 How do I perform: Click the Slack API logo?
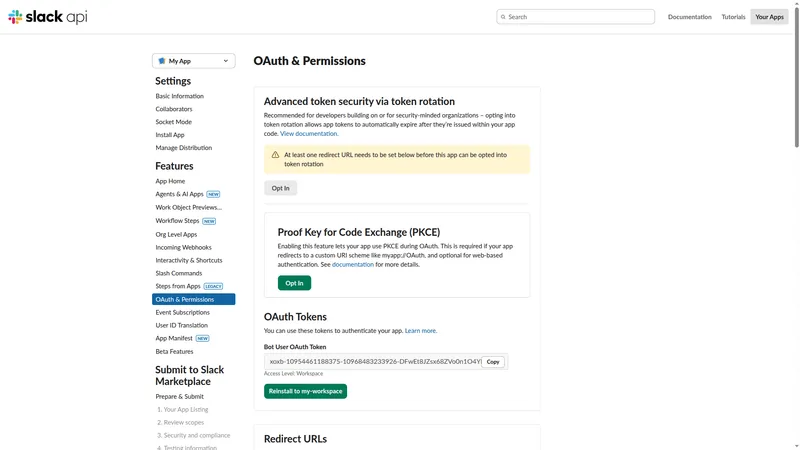coord(47,17)
